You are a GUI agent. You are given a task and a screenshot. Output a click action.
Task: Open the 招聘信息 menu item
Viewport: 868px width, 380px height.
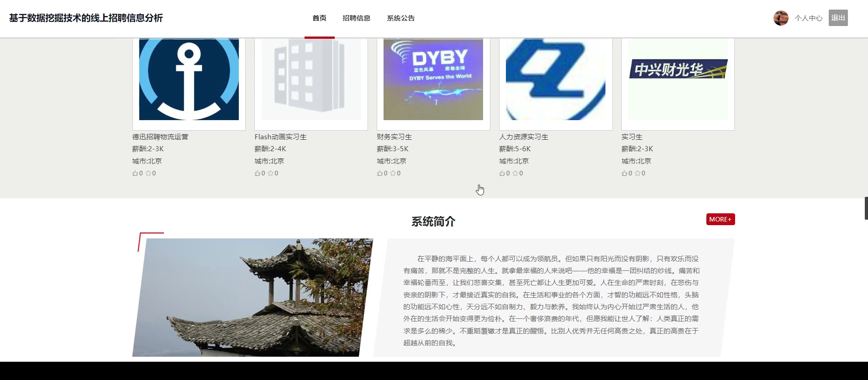tap(357, 18)
